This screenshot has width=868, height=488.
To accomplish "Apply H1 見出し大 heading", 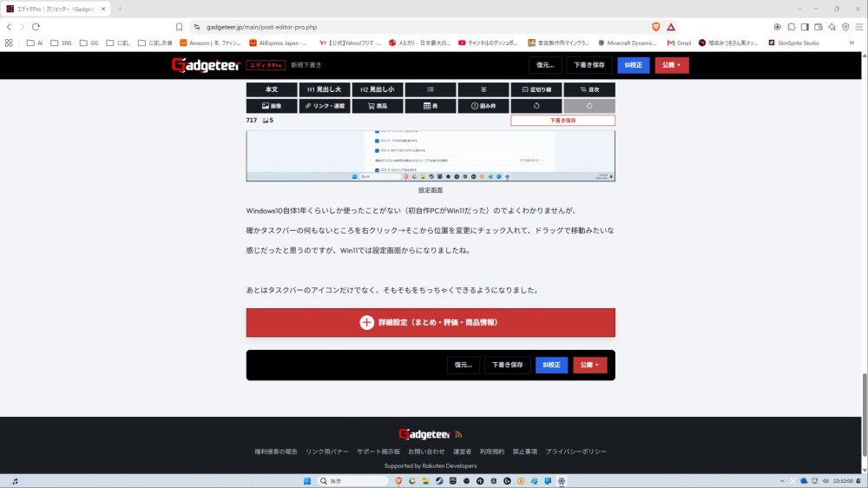I will tap(325, 89).
